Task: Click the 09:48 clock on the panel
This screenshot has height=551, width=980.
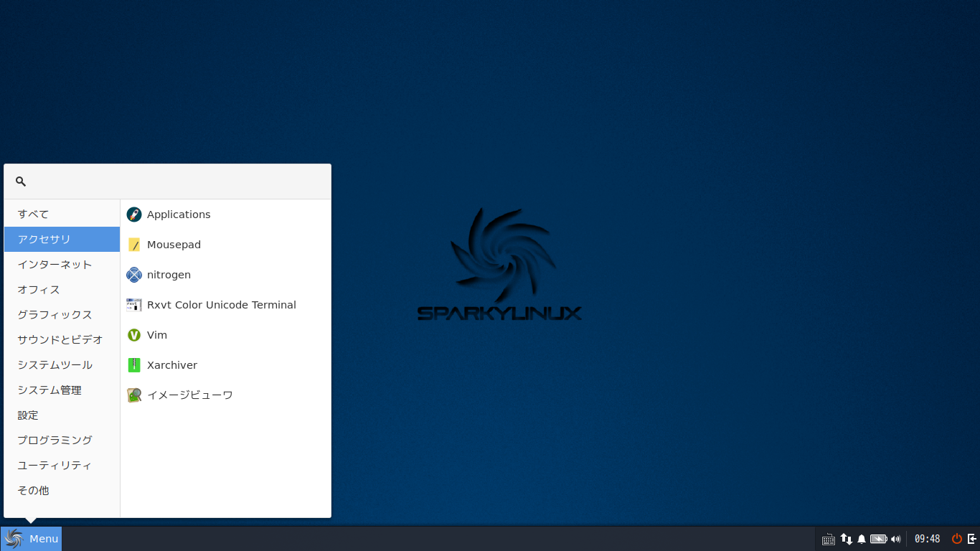Action: (927, 539)
